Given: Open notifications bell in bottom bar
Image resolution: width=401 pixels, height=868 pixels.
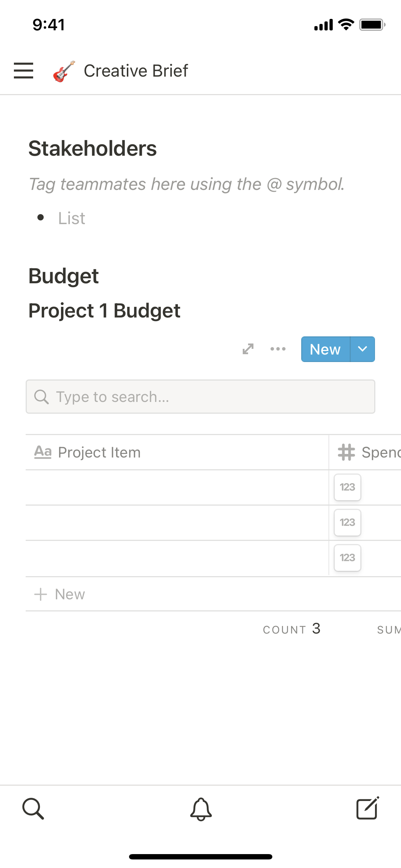Looking at the screenshot, I should (x=201, y=809).
